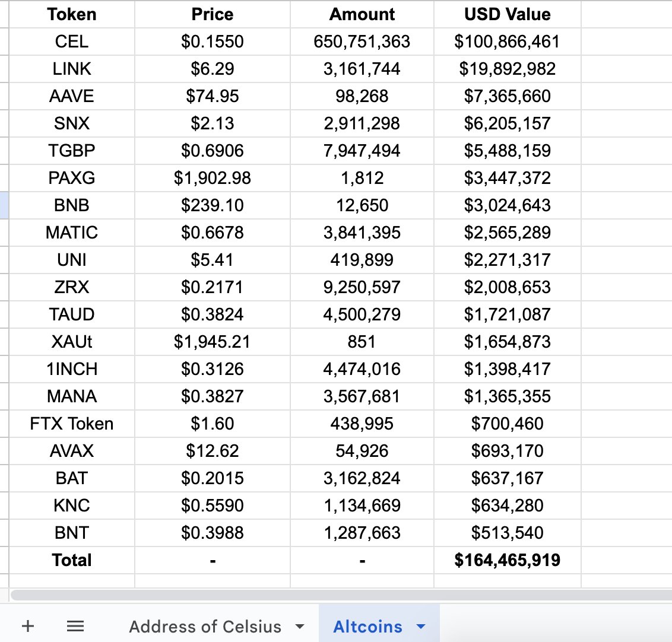Image resolution: width=672 pixels, height=642 pixels.
Task: Click the AAVE amount cell 98,268
Action: click(362, 96)
